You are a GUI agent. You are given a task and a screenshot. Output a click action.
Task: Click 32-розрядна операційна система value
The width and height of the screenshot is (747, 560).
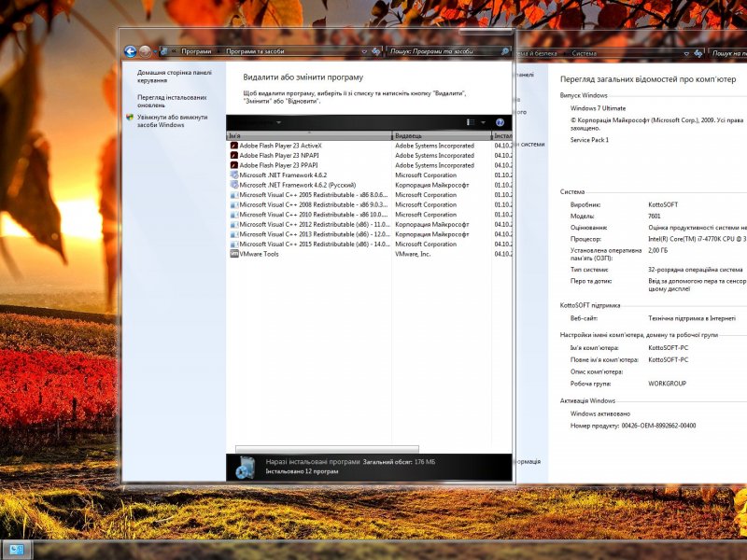(695, 270)
